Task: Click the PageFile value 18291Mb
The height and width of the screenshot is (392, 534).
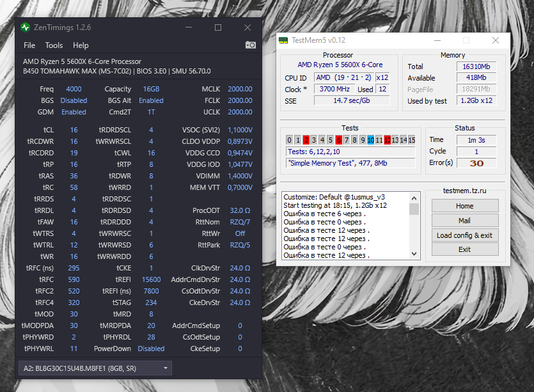Action: point(476,90)
